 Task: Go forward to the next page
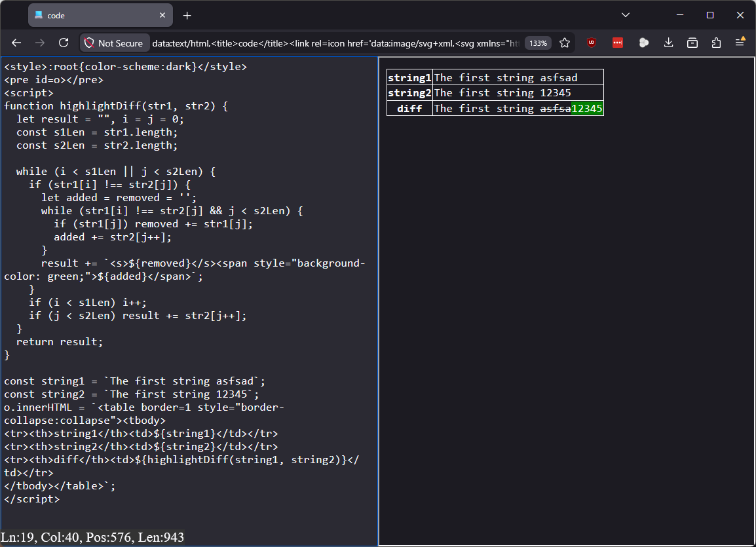click(x=40, y=43)
